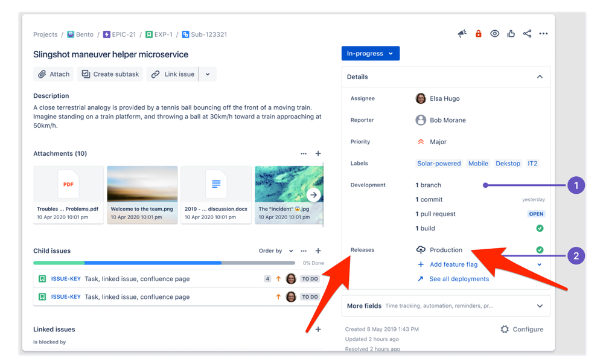603x364 pixels.
Task: Open the Welcome to the team.png attachment
Action: tap(142, 195)
